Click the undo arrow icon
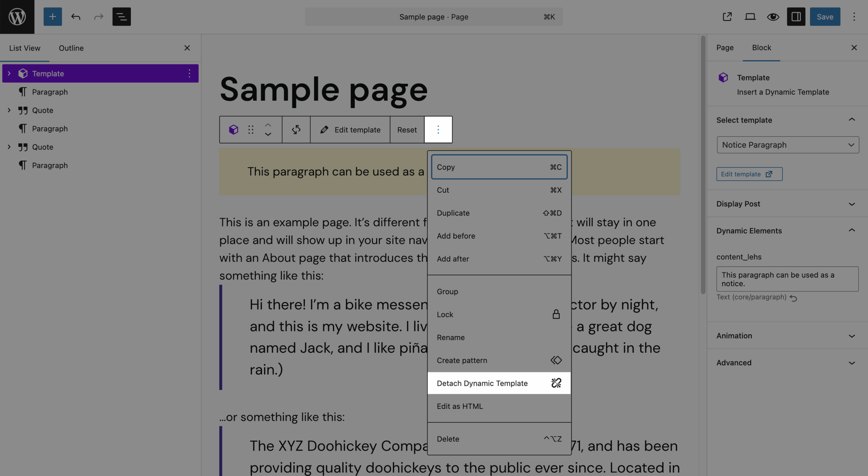 (76, 17)
